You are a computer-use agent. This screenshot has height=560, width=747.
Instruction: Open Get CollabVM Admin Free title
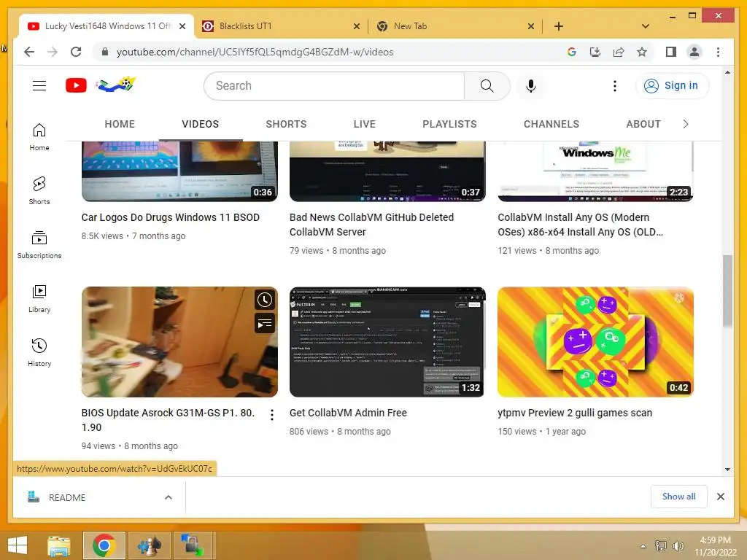click(348, 413)
